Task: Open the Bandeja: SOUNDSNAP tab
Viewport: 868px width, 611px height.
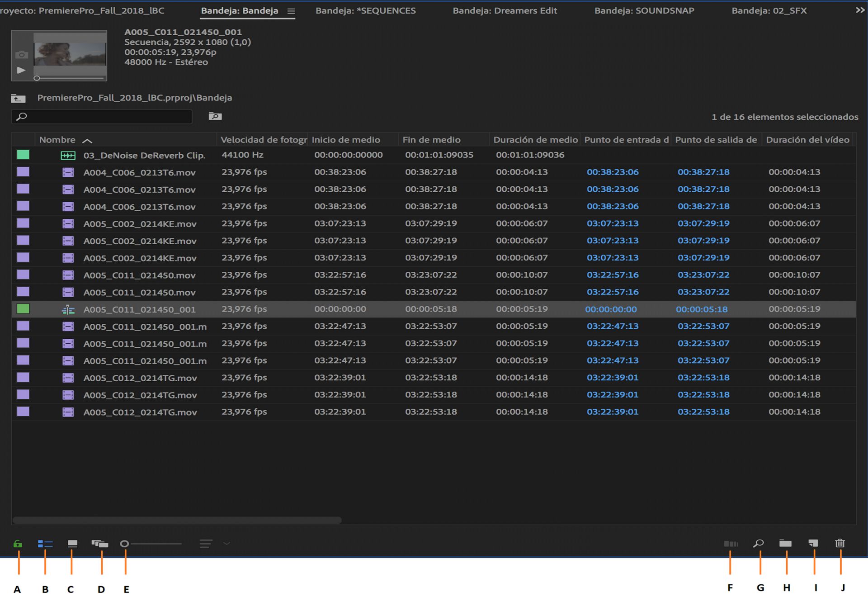Action: coord(644,11)
